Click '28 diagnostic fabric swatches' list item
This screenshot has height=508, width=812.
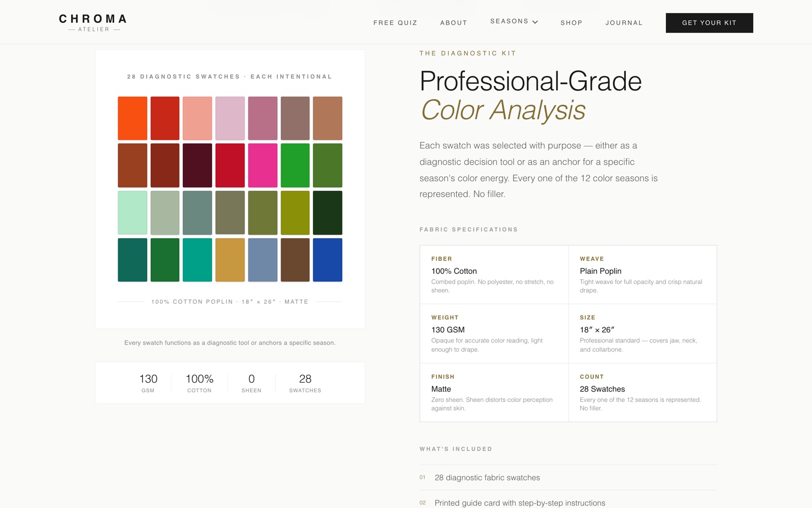(568, 478)
